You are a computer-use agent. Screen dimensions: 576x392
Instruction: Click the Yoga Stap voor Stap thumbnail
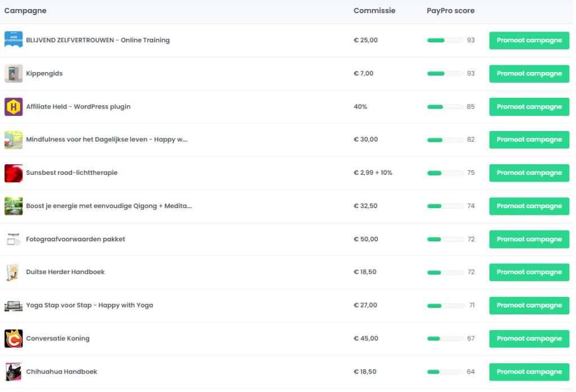pyautogui.click(x=13, y=305)
